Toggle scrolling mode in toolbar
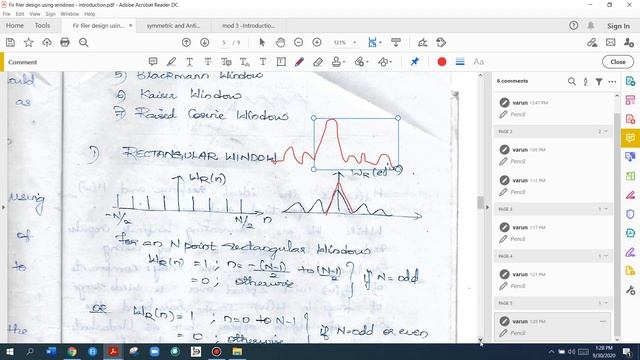 point(396,42)
